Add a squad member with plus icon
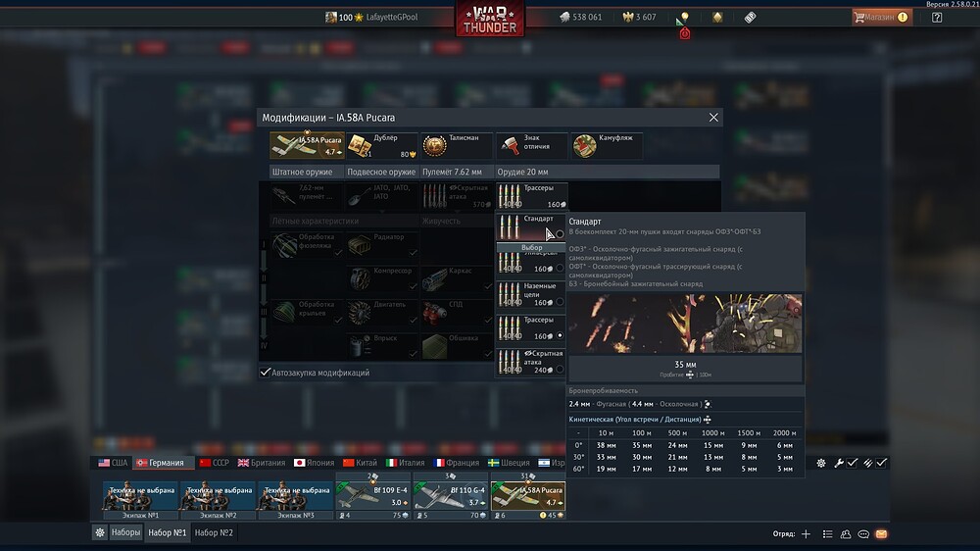The image size is (980, 551). pyautogui.click(x=806, y=533)
